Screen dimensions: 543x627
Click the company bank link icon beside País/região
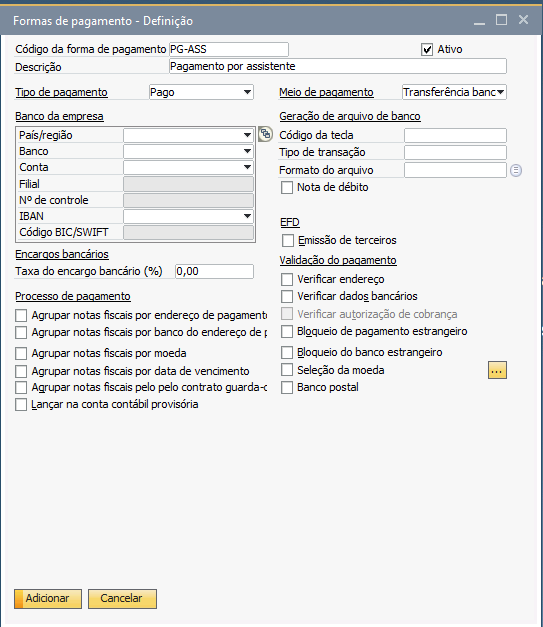[265, 134]
